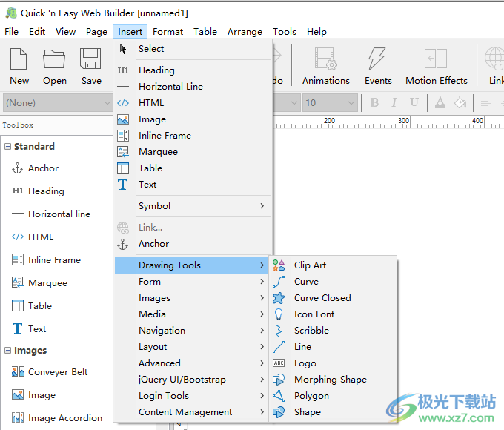The width and height of the screenshot is (504, 430).
Task: Expand the Form submenu
Action: tap(193, 282)
